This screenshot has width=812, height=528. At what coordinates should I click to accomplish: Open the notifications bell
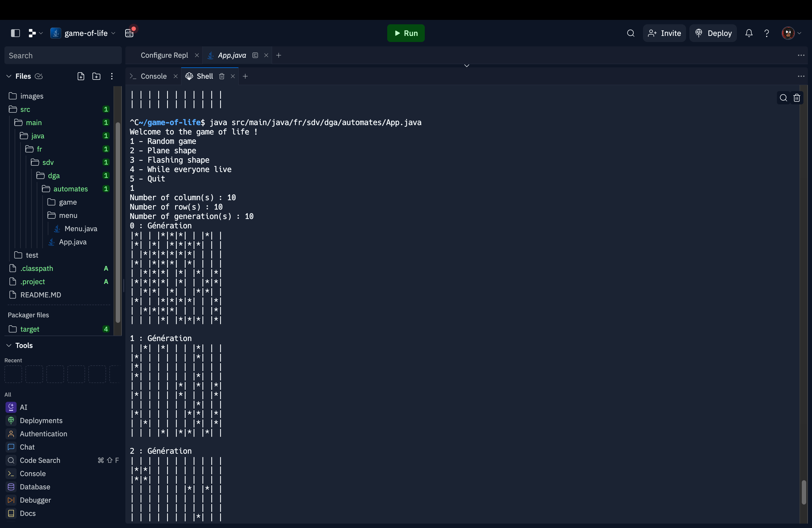pyautogui.click(x=749, y=33)
